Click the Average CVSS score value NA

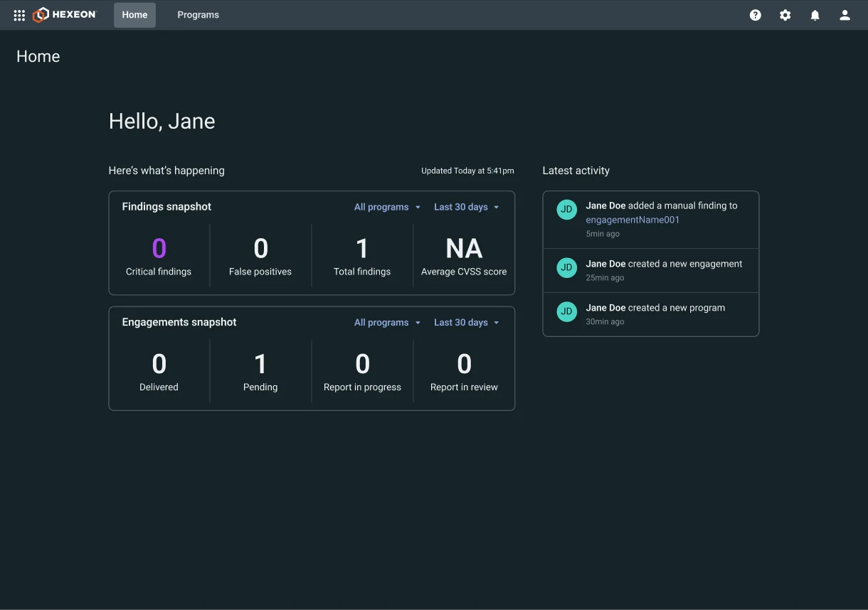click(x=464, y=248)
